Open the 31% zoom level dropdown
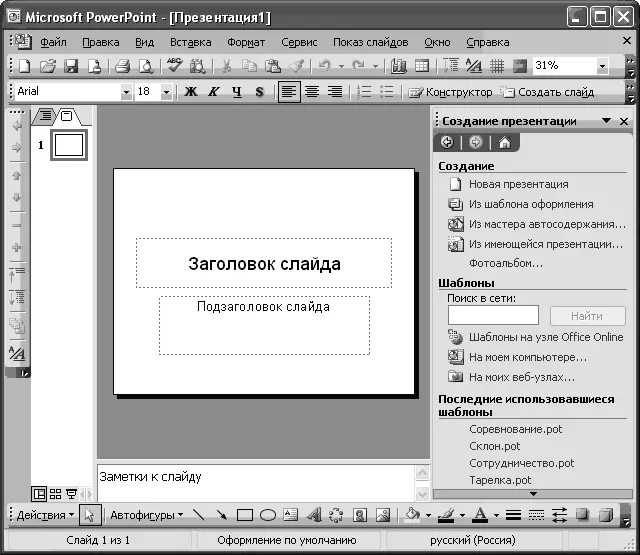This screenshot has width=640, height=555. [x=602, y=66]
